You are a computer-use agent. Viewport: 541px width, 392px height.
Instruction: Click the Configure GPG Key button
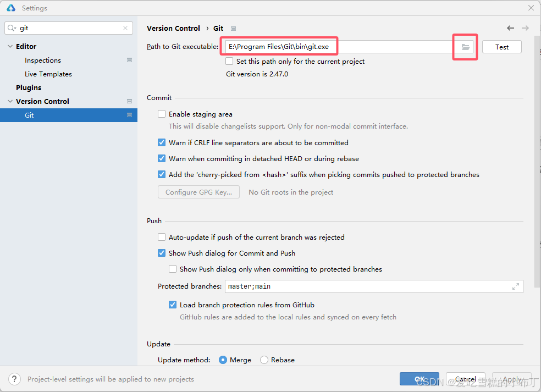click(x=198, y=192)
